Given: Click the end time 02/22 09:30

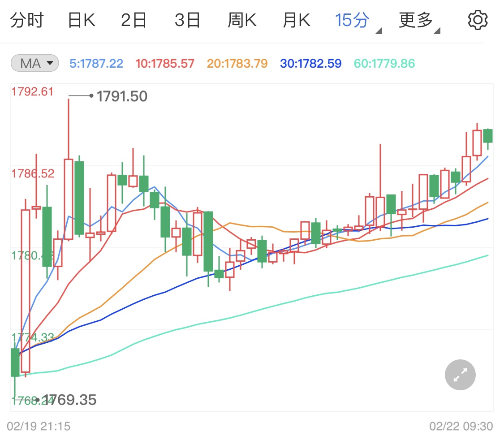Looking at the screenshot, I should pyautogui.click(x=461, y=426).
